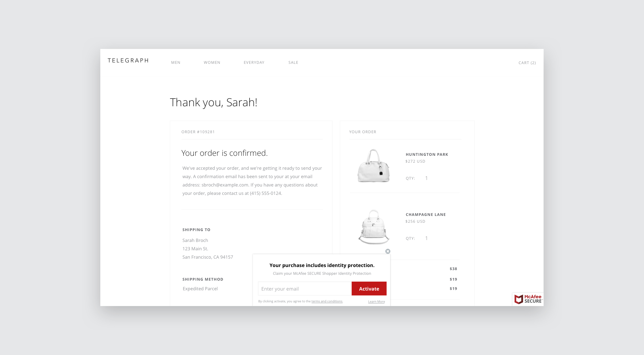The width and height of the screenshot is (644, 355).
Task: Click the MEN navigation menu item
Action: pos(176,62)
